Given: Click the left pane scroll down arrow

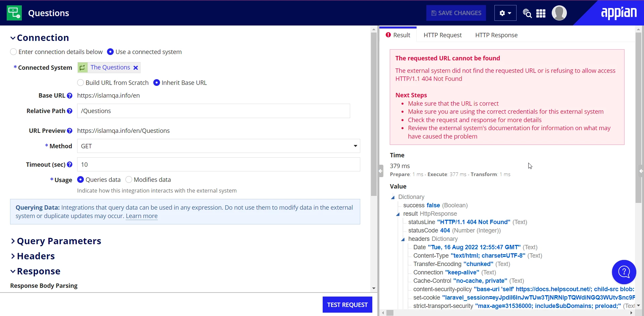Looking at the screenshot, I should tap(374, 288).
